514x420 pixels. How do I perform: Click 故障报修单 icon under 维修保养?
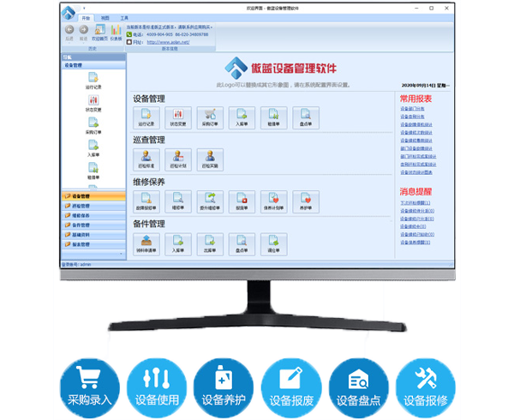pos(147,201)
